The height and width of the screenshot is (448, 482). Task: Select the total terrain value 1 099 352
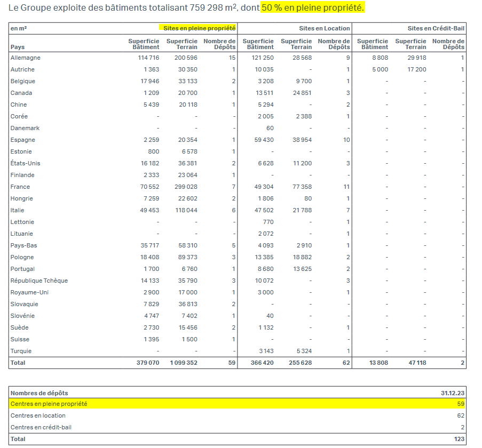(x=183, y=363)
